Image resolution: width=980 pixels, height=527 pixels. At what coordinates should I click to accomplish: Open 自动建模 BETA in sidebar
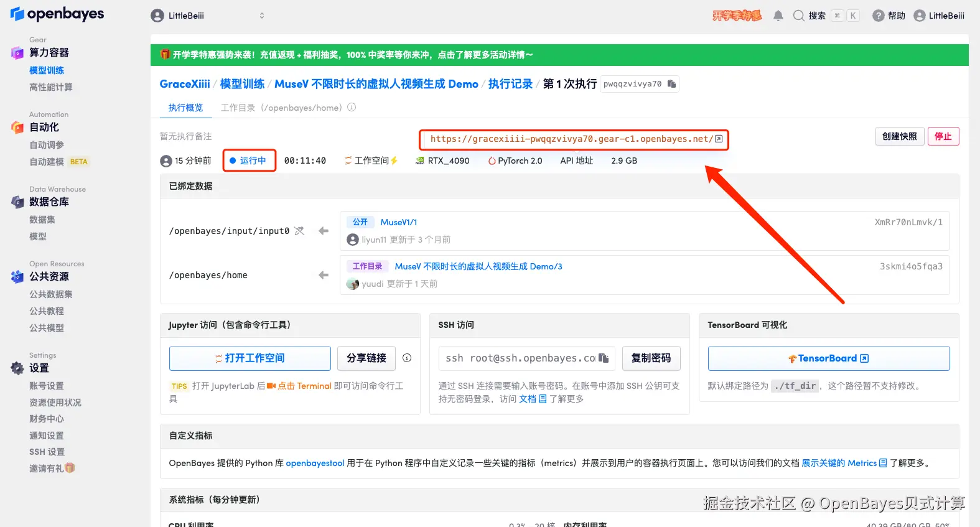(59, 162)
